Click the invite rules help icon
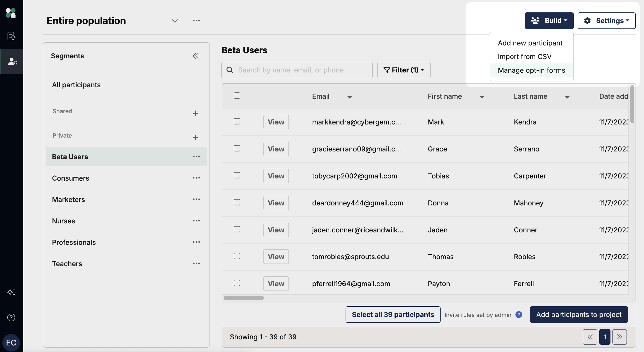The image size is (644, 352). 519,315
